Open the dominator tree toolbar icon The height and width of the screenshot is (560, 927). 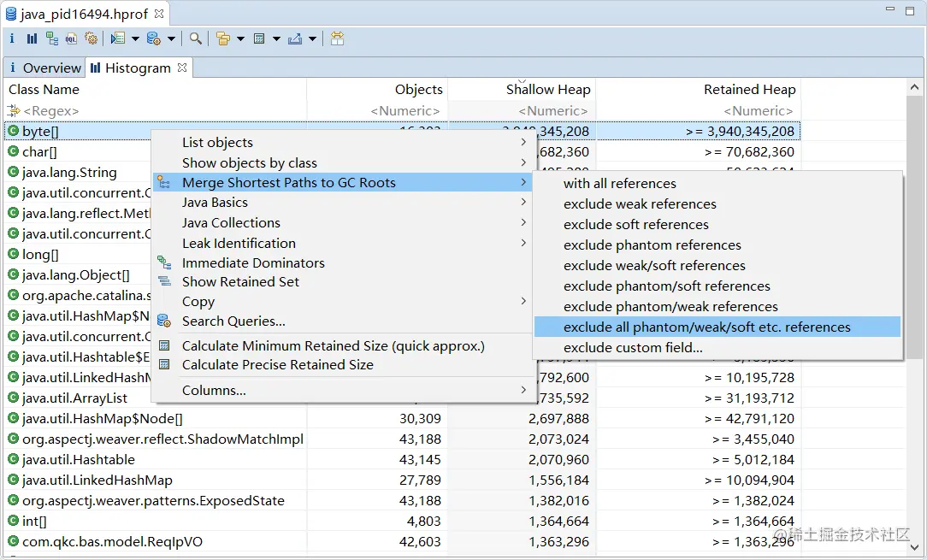[x=52, y=38]
